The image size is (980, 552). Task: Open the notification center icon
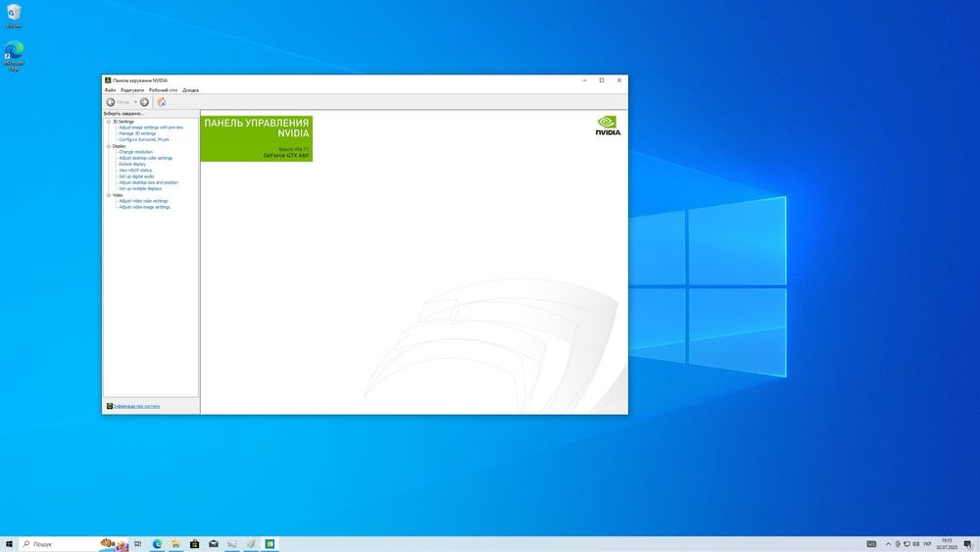pos(968,544)
